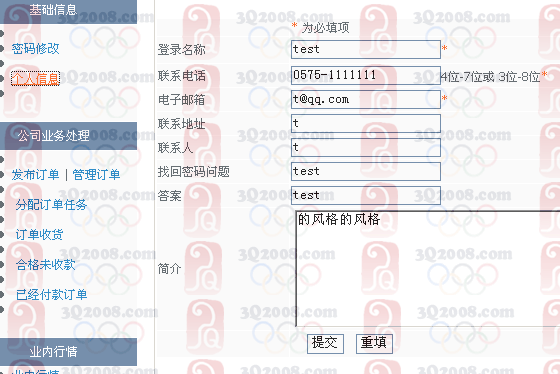Click the 联系电话 phone input field
Image resolution: width=560 pixels, height=374 pixels.
click(366, 75)
